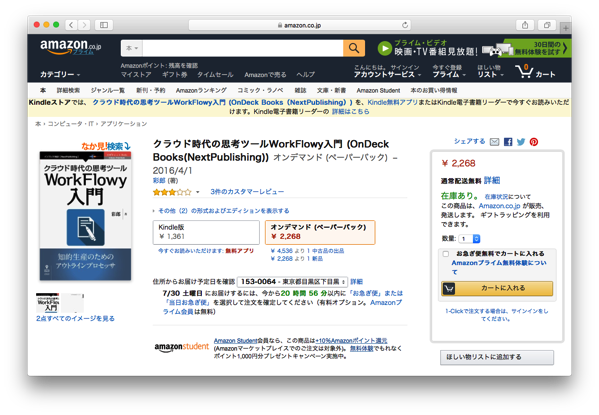The image size is (599, 415).
Task: Share on Facebook icon
Action: click(x=508, y=142)
